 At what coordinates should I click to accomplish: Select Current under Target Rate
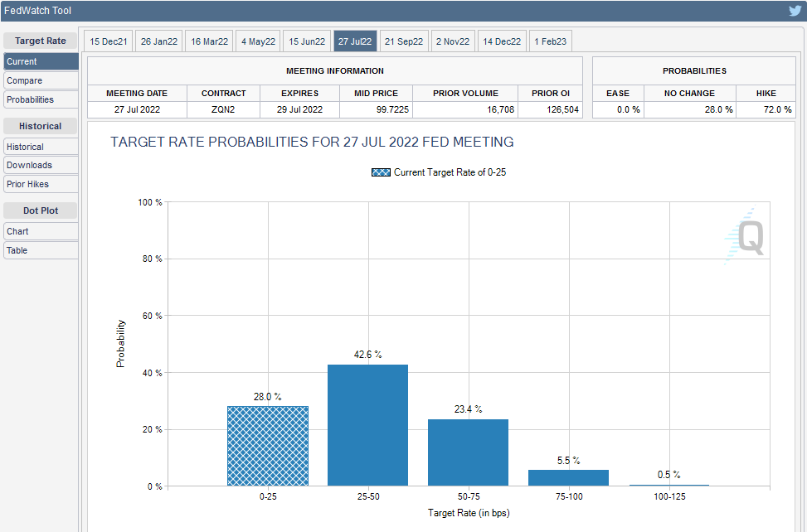(41, 61)
